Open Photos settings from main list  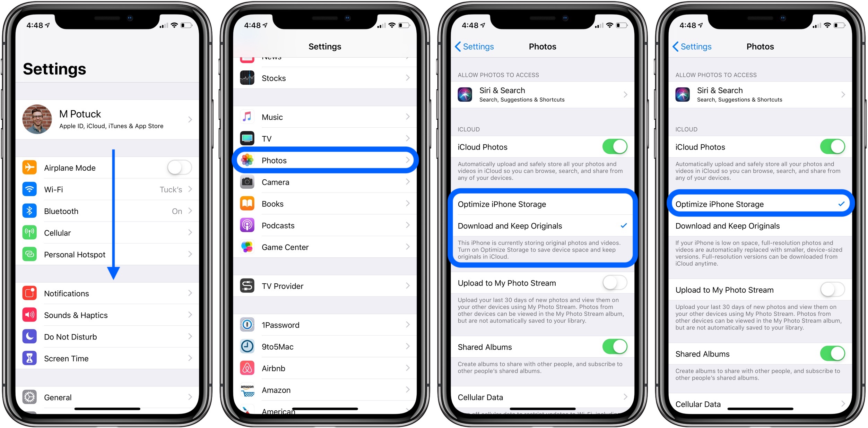tap(325, 160)
